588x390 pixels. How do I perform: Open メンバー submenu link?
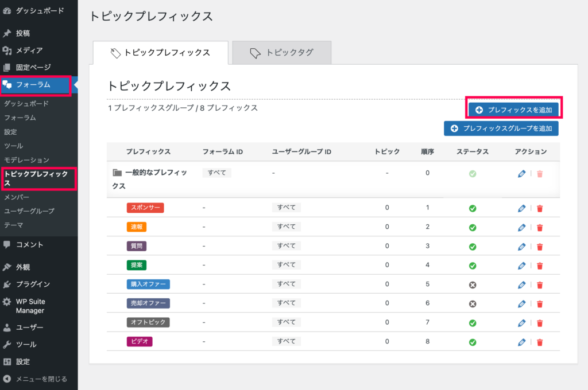coord(17,197)
